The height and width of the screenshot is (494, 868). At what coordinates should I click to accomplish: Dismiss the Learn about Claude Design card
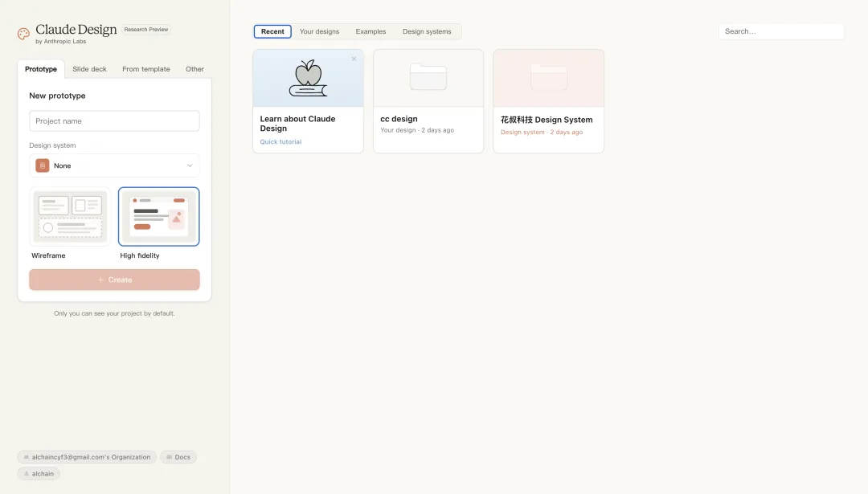pos(354,59)
